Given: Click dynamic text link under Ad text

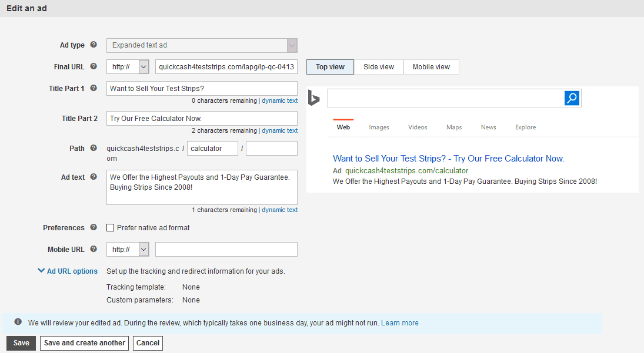Looking at the screenshot, I should tap(280, 210).
